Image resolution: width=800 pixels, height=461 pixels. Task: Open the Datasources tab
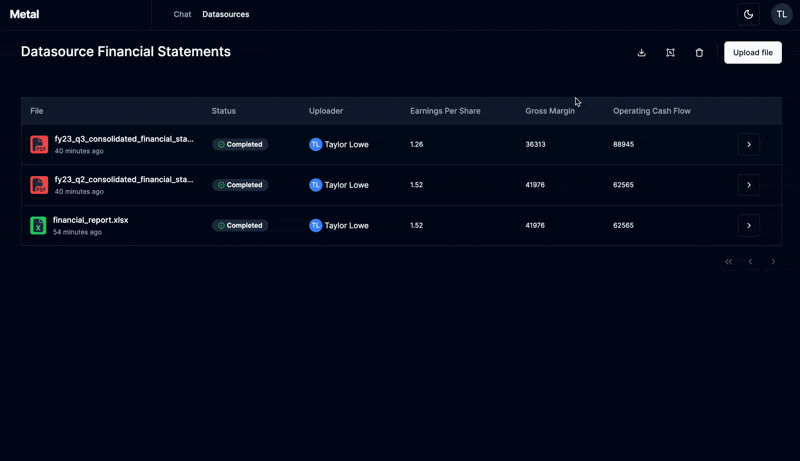pos(226,15)
